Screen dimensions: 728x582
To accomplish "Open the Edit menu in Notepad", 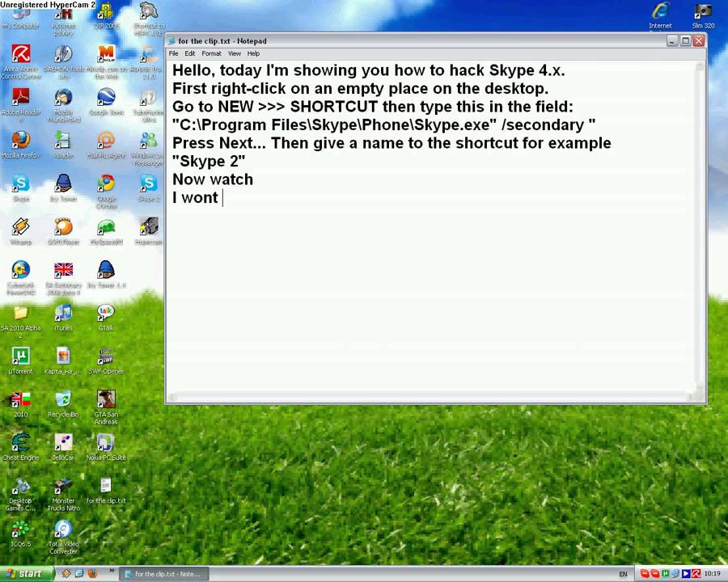I will click(190, 53).
